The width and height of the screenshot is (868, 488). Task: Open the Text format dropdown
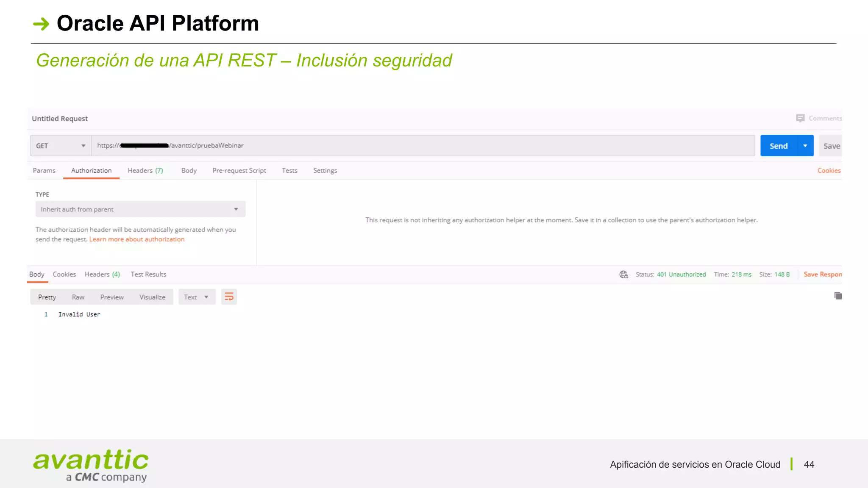pyautogui.click(x=197, y=297)
